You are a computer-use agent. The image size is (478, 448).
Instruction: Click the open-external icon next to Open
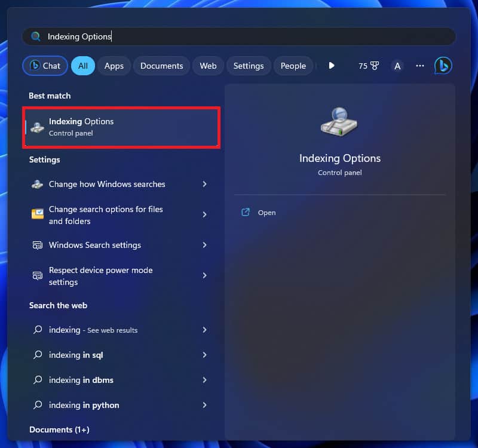(x=246, y=213)
